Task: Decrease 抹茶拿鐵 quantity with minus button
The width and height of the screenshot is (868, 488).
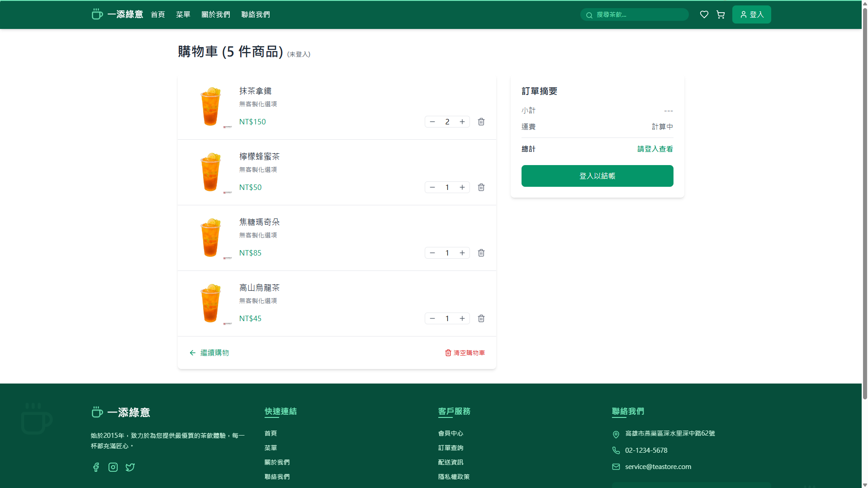Action: coord(432,122)
